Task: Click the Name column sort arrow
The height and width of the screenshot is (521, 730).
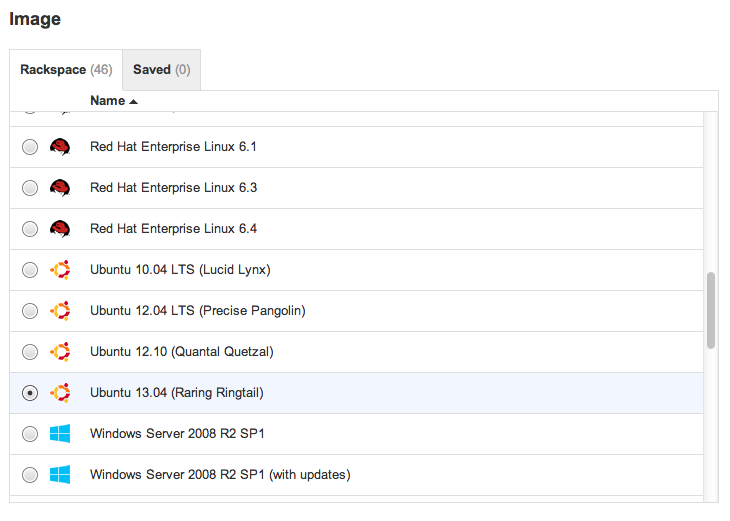Action: (134, 102)
